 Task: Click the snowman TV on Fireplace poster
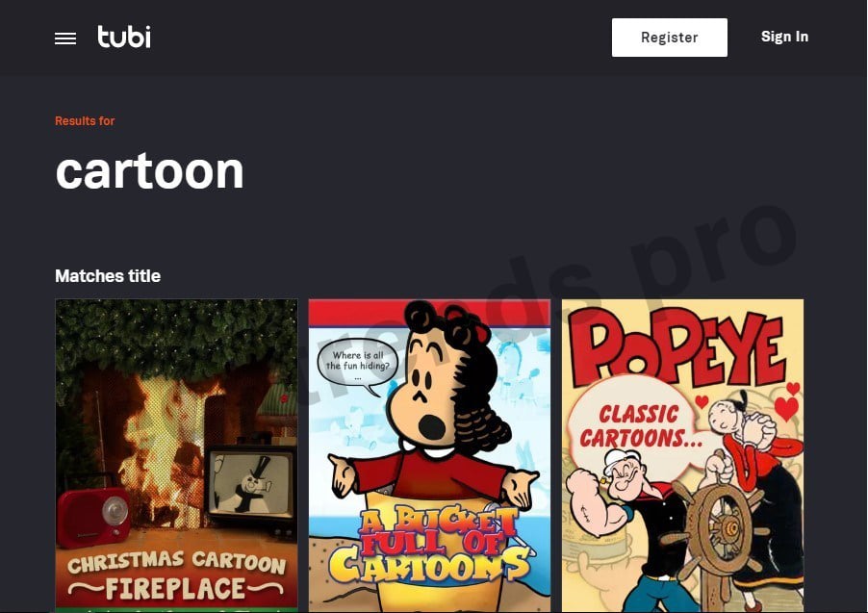[x=250, y=483]
